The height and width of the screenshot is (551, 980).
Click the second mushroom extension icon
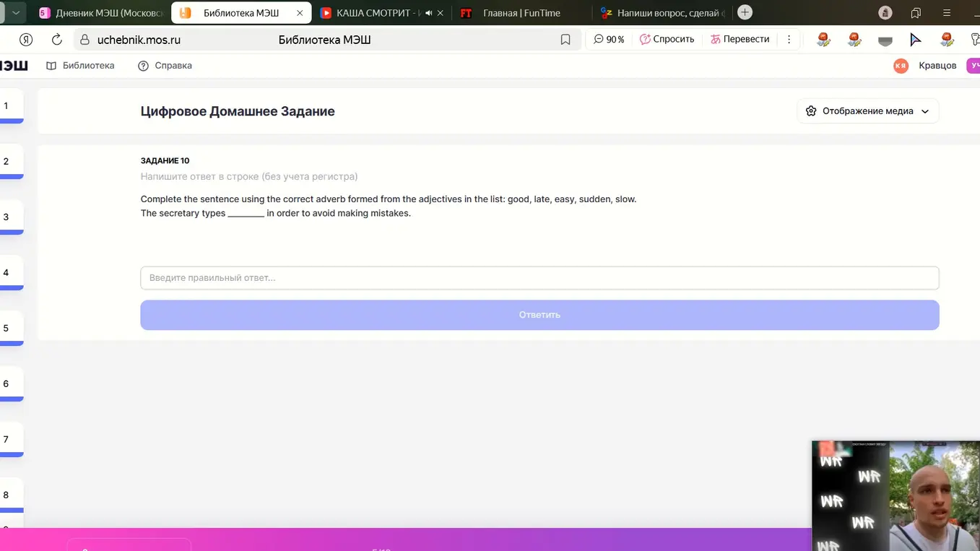(854, 40)
